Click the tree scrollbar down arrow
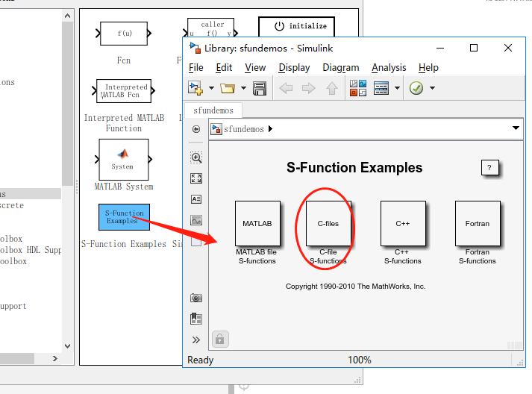The image size is (532, 394). click(67, 346)
